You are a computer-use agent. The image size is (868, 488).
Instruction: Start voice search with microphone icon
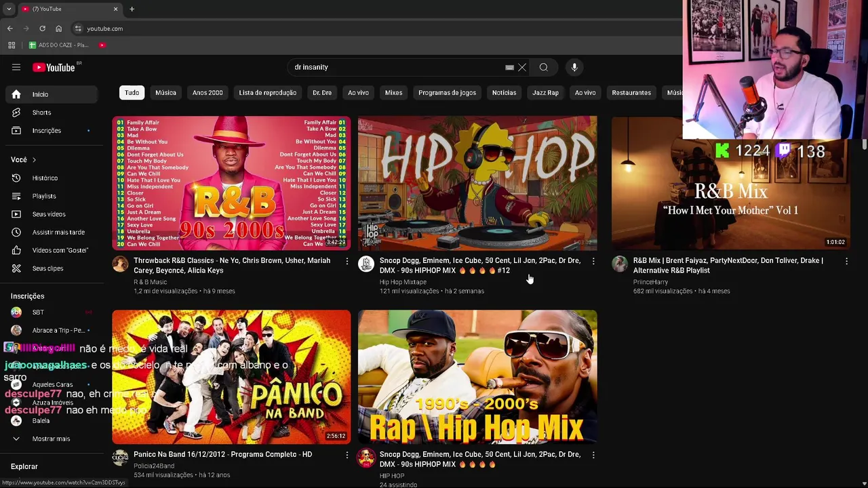coord(574,67)
